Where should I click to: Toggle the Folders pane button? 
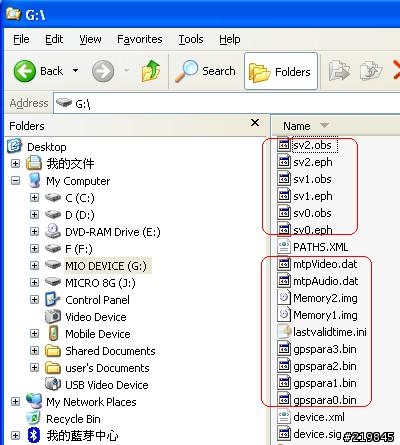(281, 71)
